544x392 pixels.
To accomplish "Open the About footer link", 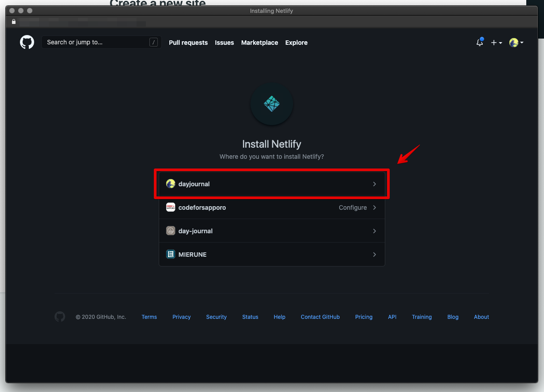I will 481,317.
